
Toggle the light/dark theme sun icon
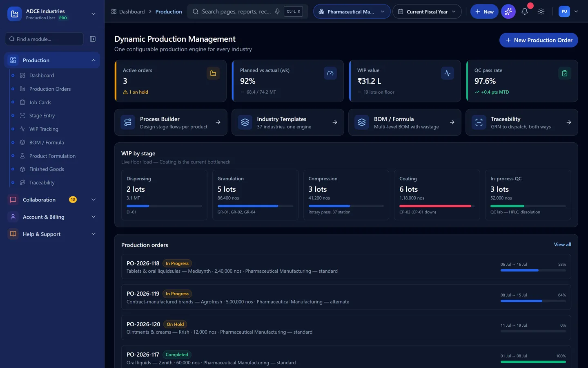[541, 11]
